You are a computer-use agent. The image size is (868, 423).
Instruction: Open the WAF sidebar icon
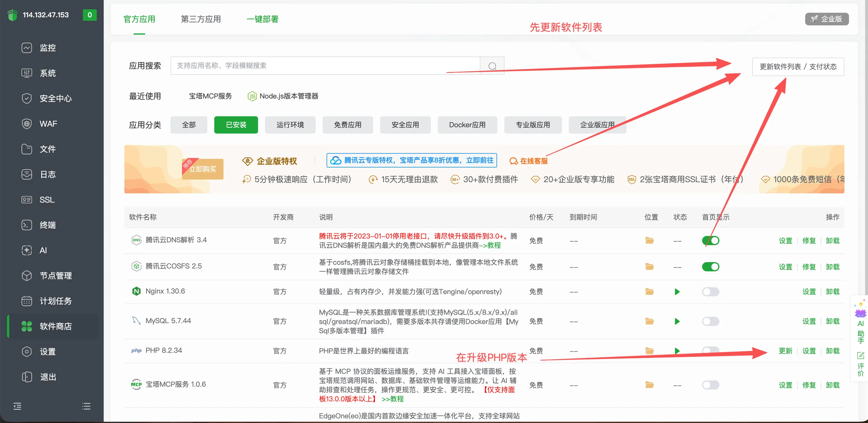point(27,124)
